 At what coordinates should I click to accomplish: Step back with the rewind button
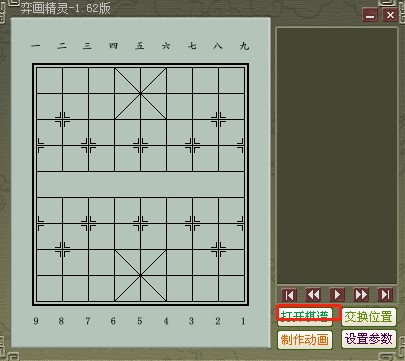[313, 295]
